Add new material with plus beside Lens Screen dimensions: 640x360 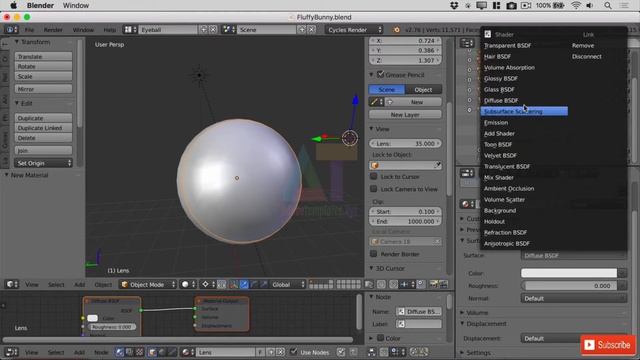click(271, 352)
